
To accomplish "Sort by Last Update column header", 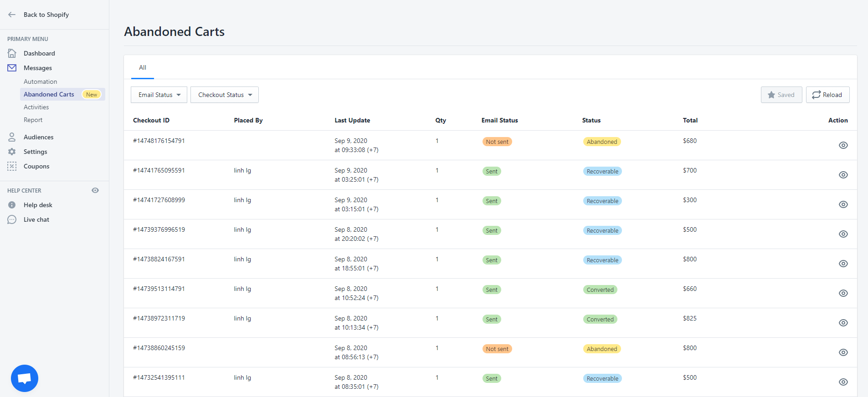I will (352, 120).
